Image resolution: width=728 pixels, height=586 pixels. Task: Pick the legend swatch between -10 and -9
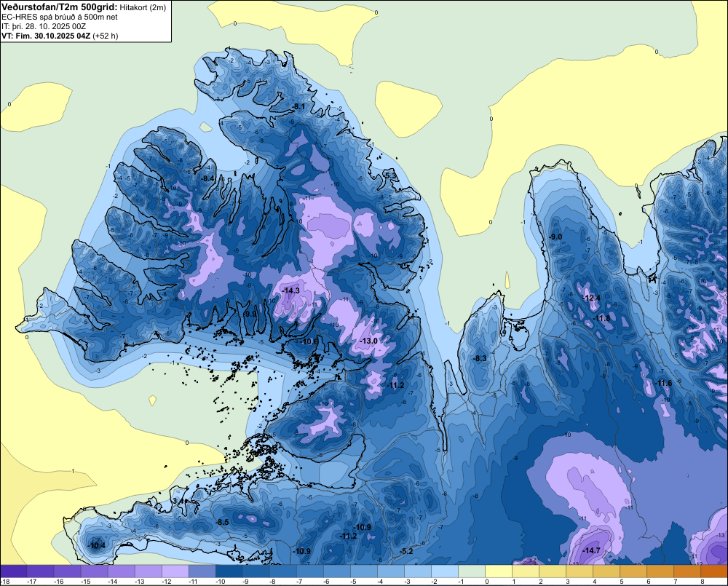click(x=229, y=571)
